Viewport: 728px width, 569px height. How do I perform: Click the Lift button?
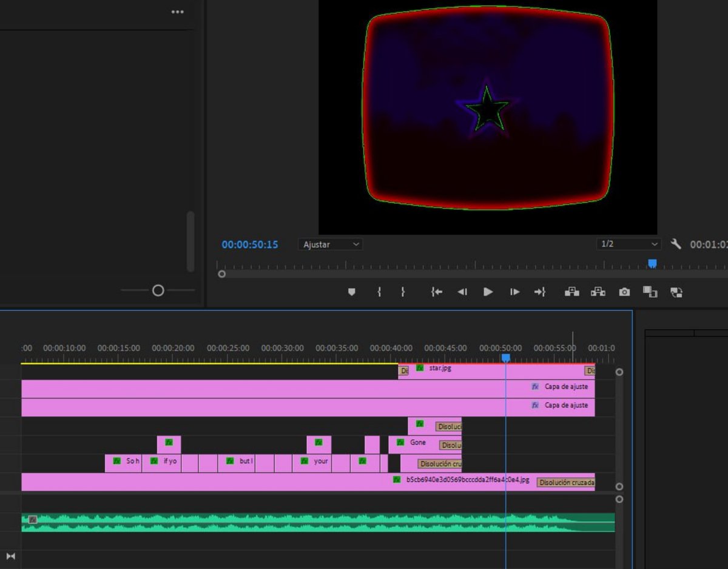pyautogui.click(x=572, y=292)
